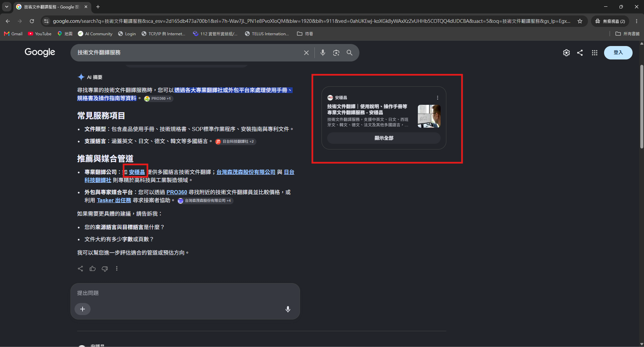Viewport: 644px width, 347px height.
Task: Open 地圖 maps bookmark
Action: tap(65, 34)
